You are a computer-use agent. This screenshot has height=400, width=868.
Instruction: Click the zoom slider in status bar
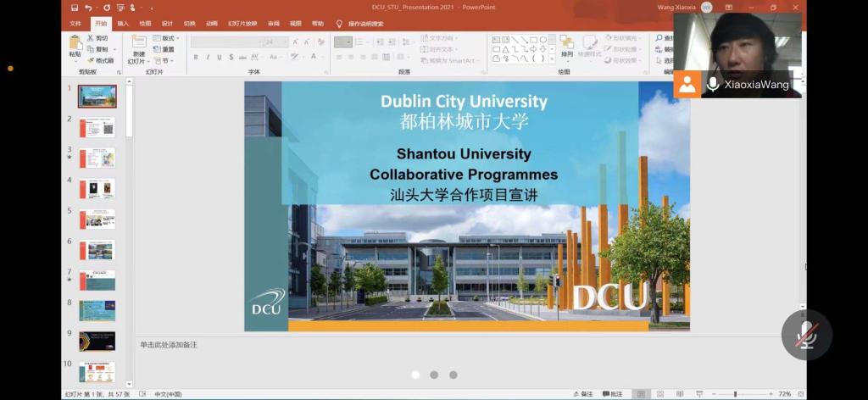click(x=734, y=394)
